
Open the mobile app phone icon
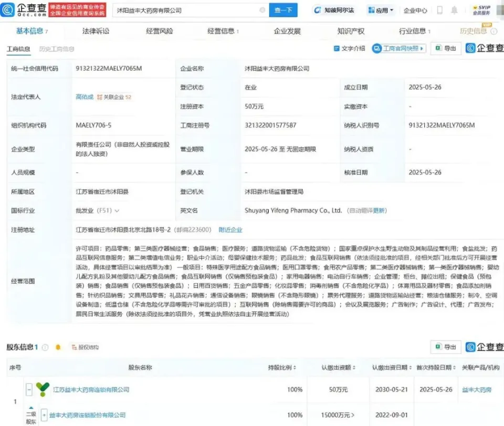[440, 10]
